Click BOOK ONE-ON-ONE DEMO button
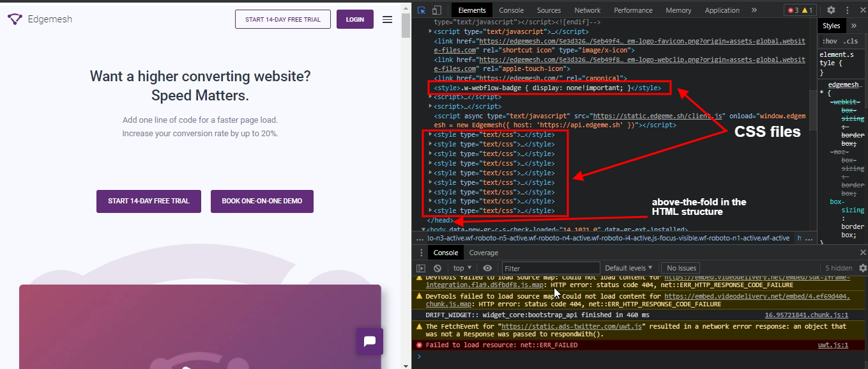Screen dimensions: 868x369 pyautogui.click(x=262, y=201)
